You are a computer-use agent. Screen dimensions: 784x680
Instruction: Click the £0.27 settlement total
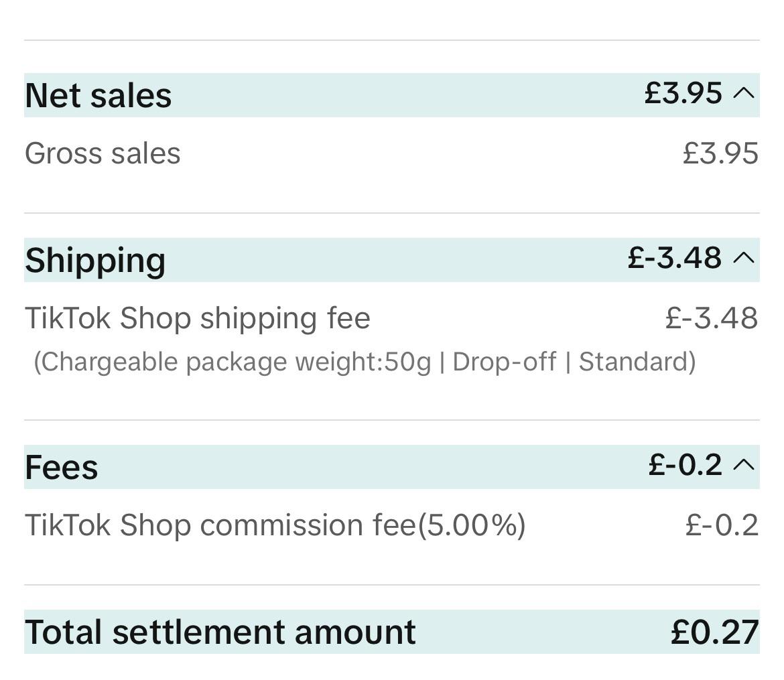[714, 630]
